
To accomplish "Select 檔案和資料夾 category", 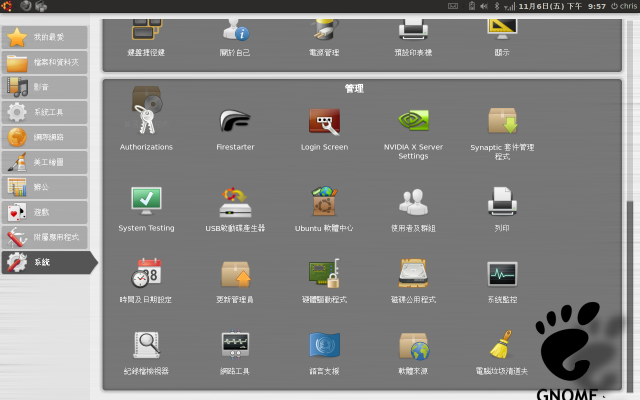I will (x=44, y=62).
